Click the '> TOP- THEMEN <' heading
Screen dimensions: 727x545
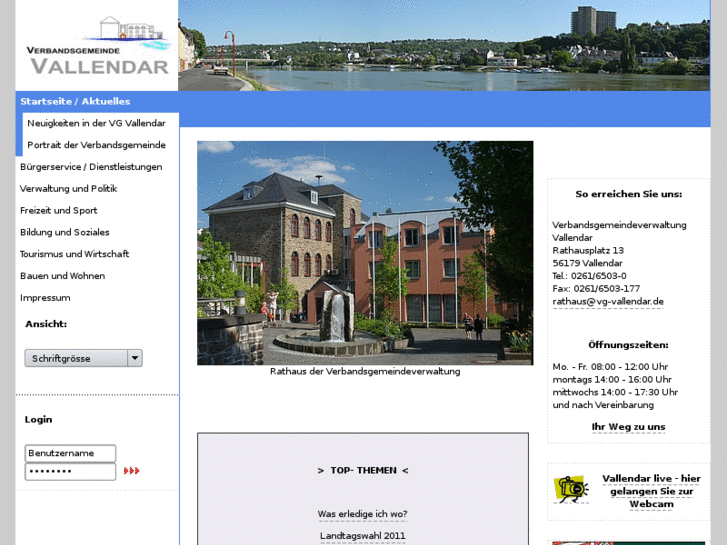[x=363, y=470]
